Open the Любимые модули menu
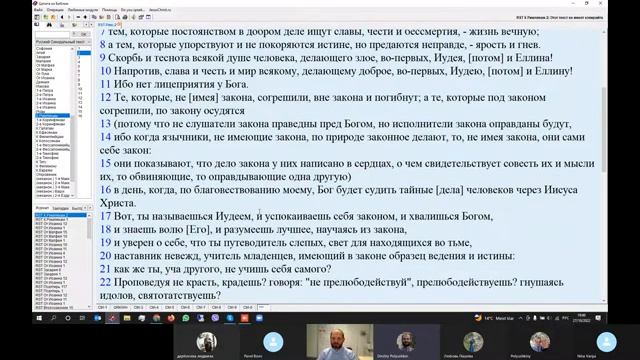This screenshot has height=360, width=640. pyautogui.click(x=83, y=10)
